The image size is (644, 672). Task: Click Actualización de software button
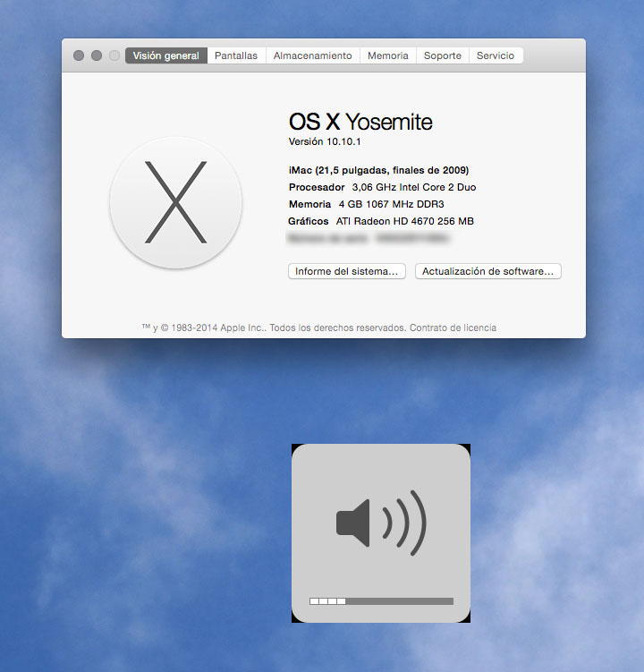pyautogui.click(x=488, y=271)
